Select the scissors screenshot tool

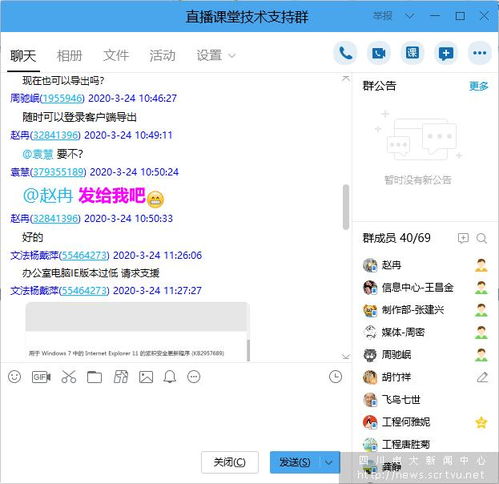click(x=69, y=377)
